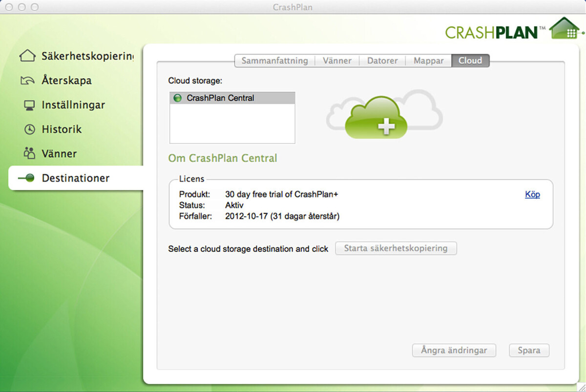Open the Mappar tab
Image resolution: width=586 pixels, height=392 pixels.
click(428, 61)
